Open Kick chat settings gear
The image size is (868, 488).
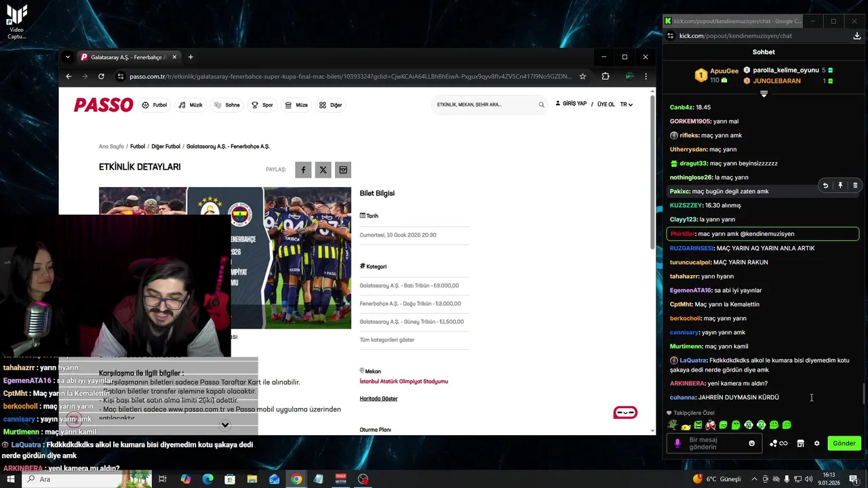(816, 443)
